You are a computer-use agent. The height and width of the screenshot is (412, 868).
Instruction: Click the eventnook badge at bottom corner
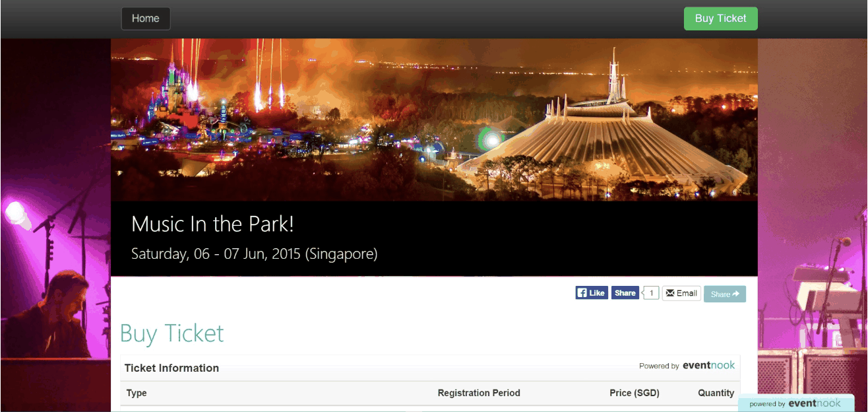click(795, 403)
